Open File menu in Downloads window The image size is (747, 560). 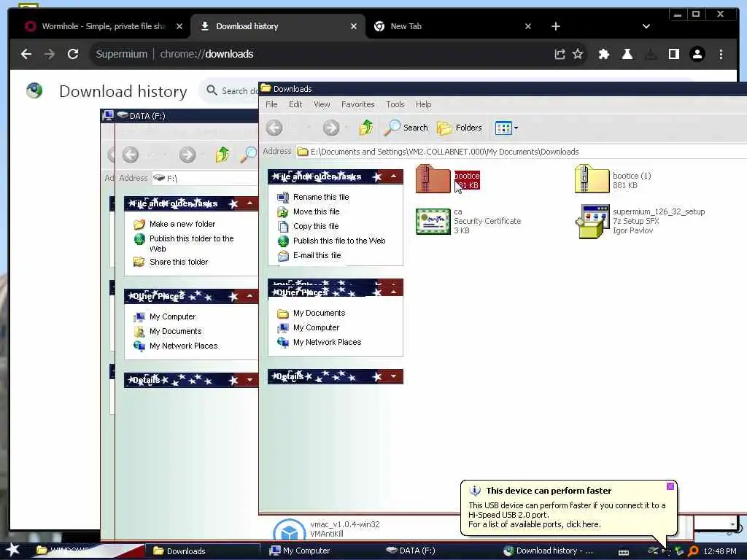click(x=271, y=104)
